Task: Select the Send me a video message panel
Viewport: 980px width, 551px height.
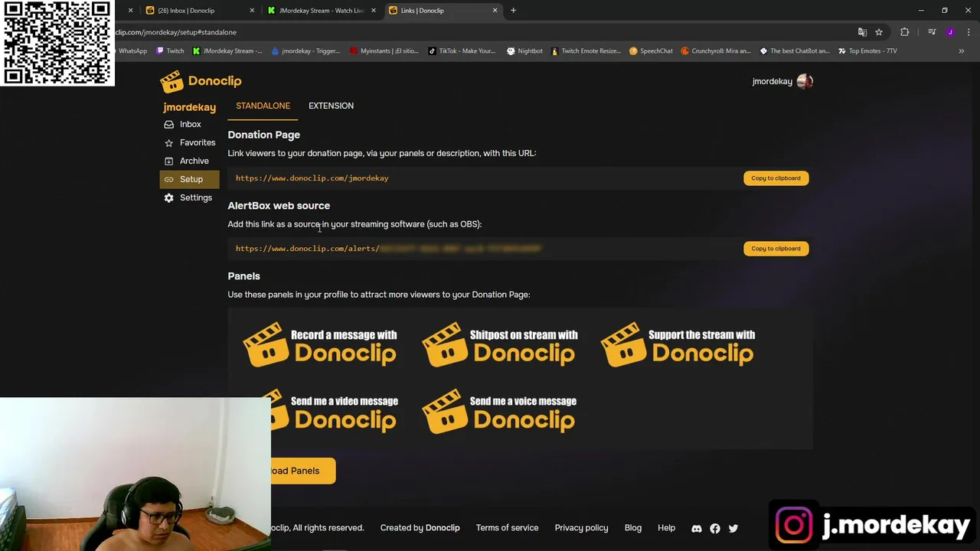Action: tap(334, 412)
